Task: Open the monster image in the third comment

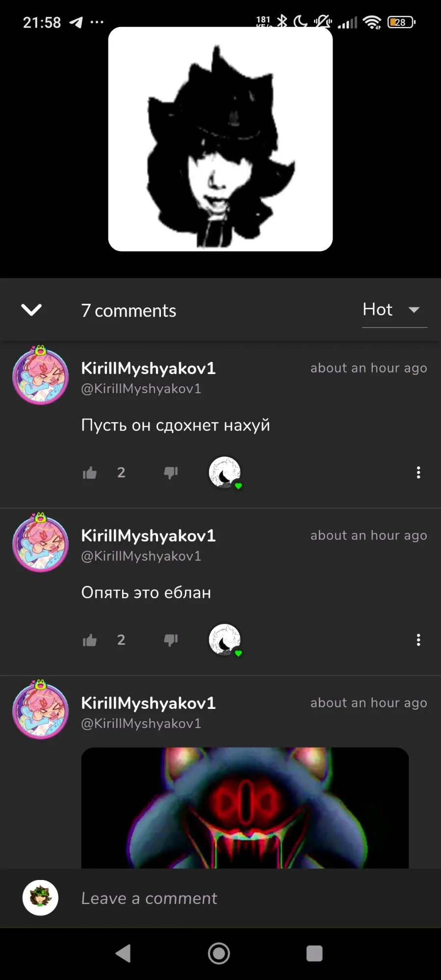Action: point(245,808)
